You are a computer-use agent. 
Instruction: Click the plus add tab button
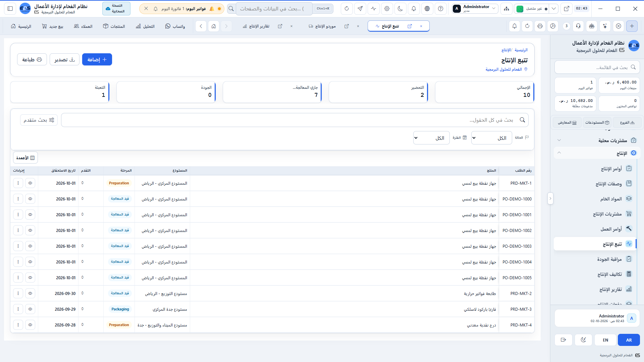pos(632,26)
